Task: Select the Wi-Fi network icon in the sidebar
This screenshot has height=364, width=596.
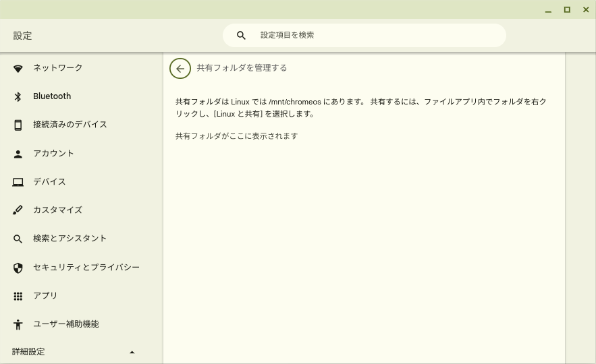Action: [x=18, y=68]
